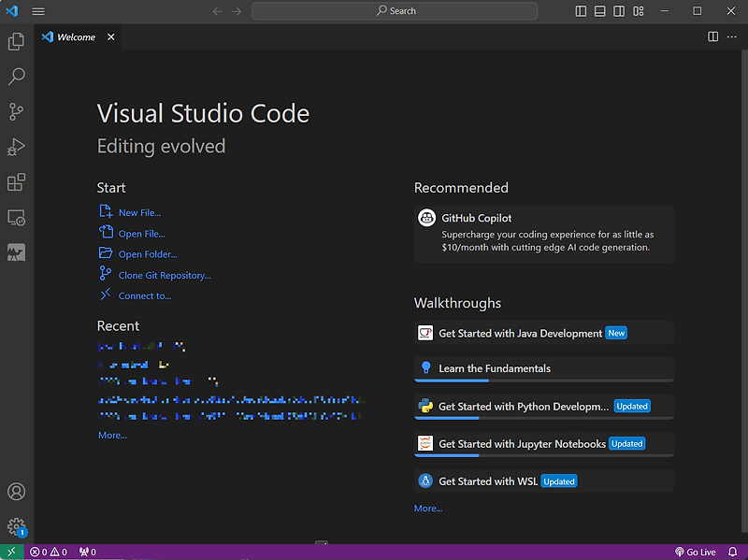Open the Source Control view
This screenshot has height=560, width=748.
pyautogui.click(x=16, y=112)
